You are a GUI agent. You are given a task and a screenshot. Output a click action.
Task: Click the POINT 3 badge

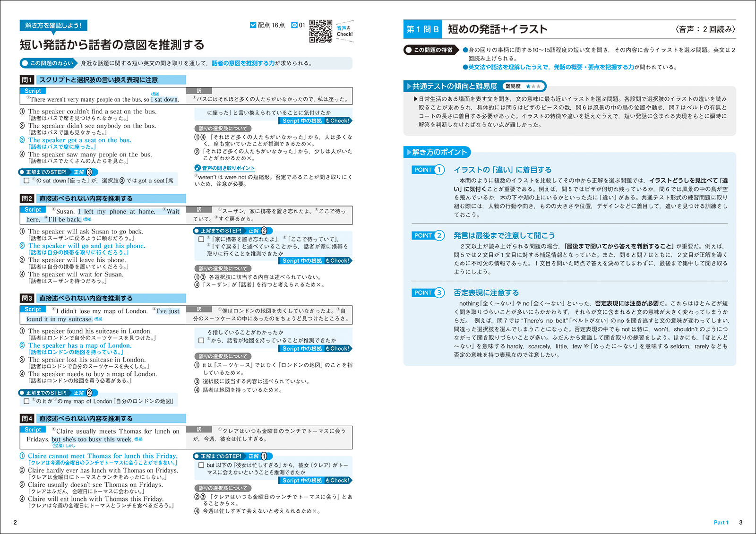point(429,293)
